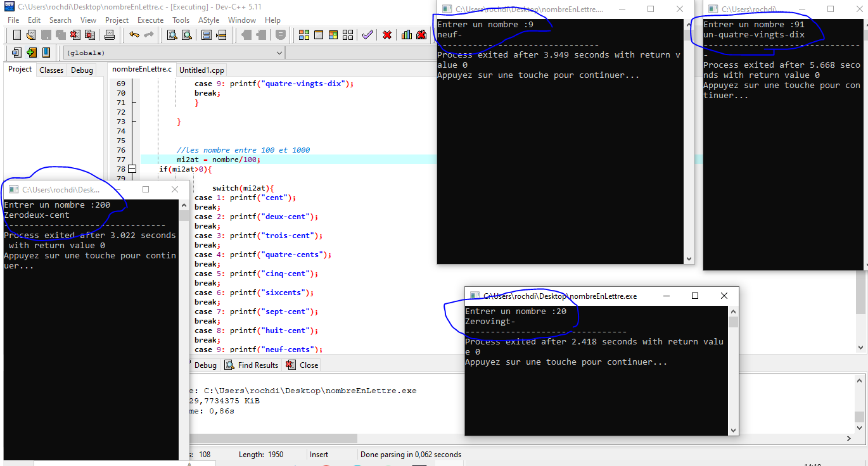Select the Classes panel tab

(51, 70)
